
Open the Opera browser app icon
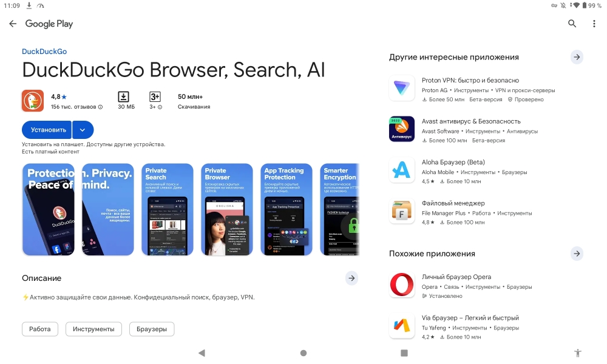[x=401, y=285]
